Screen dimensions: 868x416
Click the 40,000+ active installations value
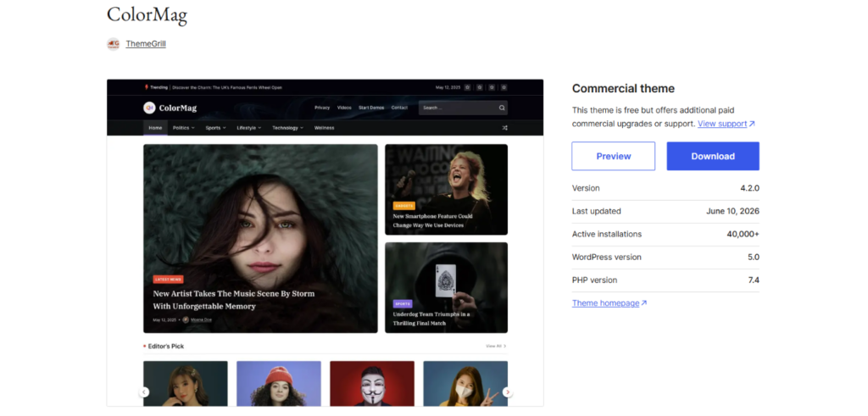(743, 234)
